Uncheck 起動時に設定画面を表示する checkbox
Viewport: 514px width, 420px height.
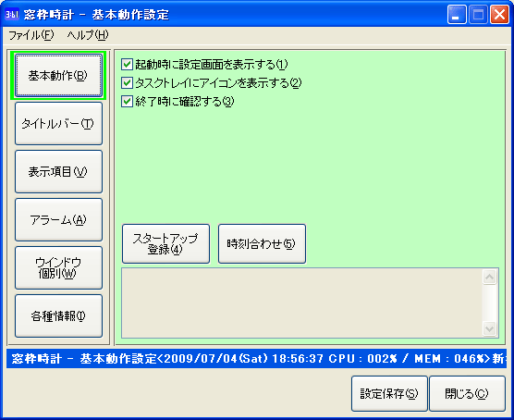pos(127,65)
